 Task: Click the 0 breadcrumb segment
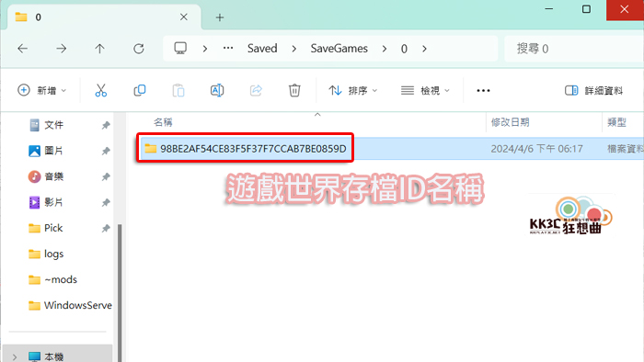pyautogui.click(x=404, y=49)
